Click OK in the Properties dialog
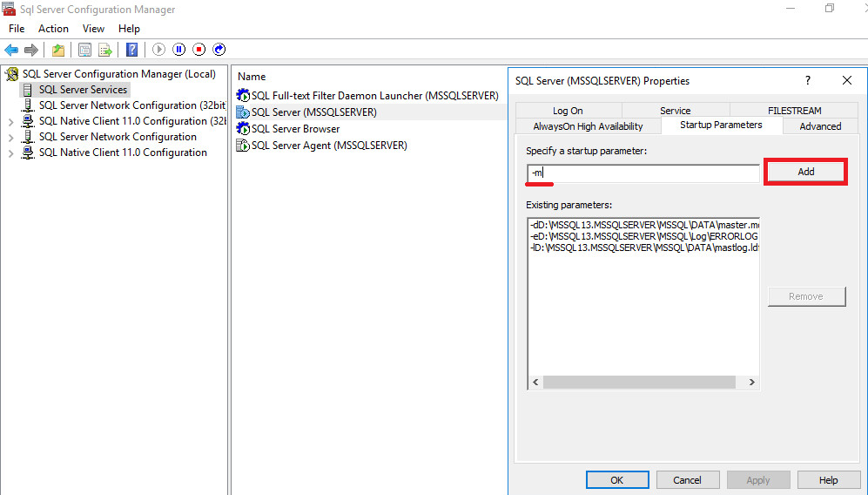The height and width of the screenshot is (495, 868). tap(616, 480)
